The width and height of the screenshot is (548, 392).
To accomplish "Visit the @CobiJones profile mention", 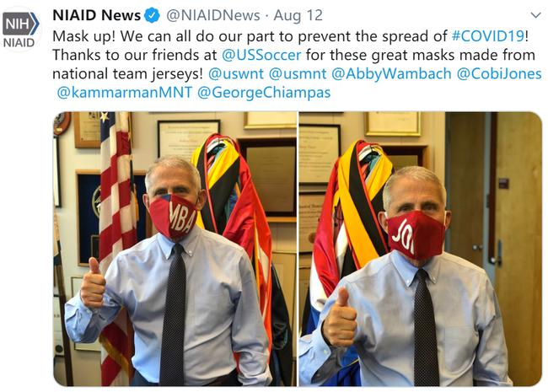I will coord(499,73).
